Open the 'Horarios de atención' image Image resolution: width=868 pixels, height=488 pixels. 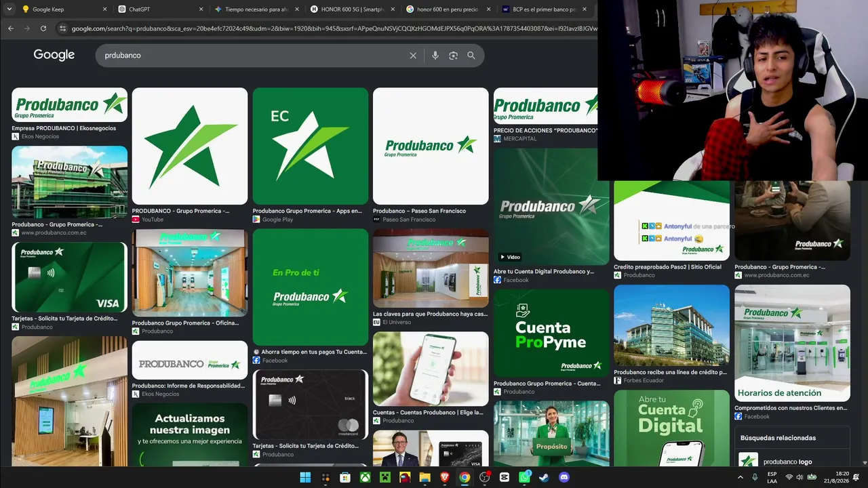tap(792, 343)
